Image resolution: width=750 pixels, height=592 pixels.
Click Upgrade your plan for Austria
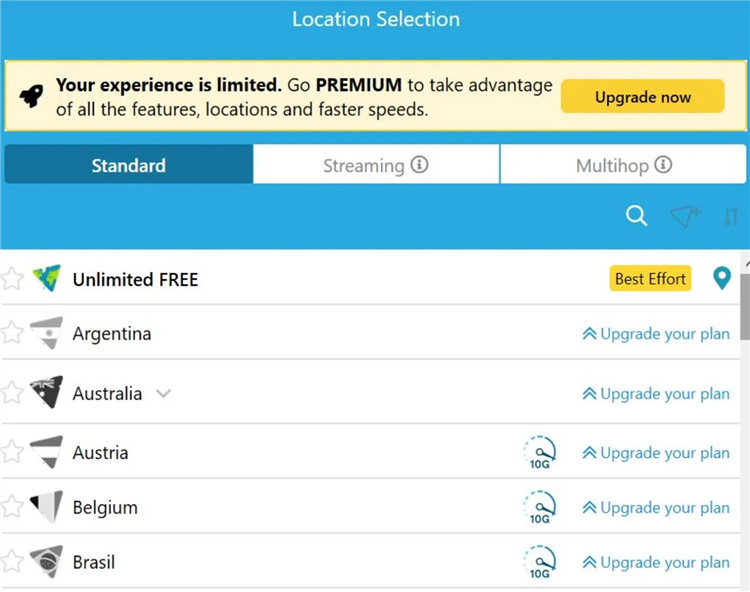click(656, 452)
